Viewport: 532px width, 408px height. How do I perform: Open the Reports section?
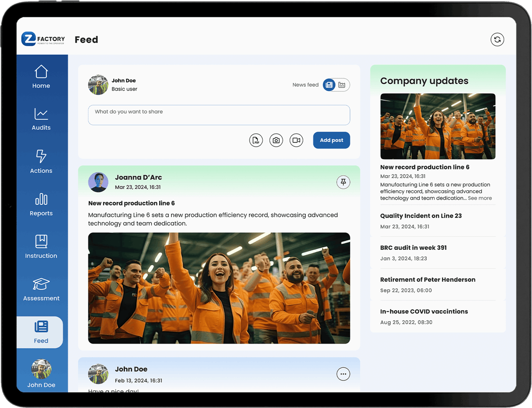[x=41, y=204]
